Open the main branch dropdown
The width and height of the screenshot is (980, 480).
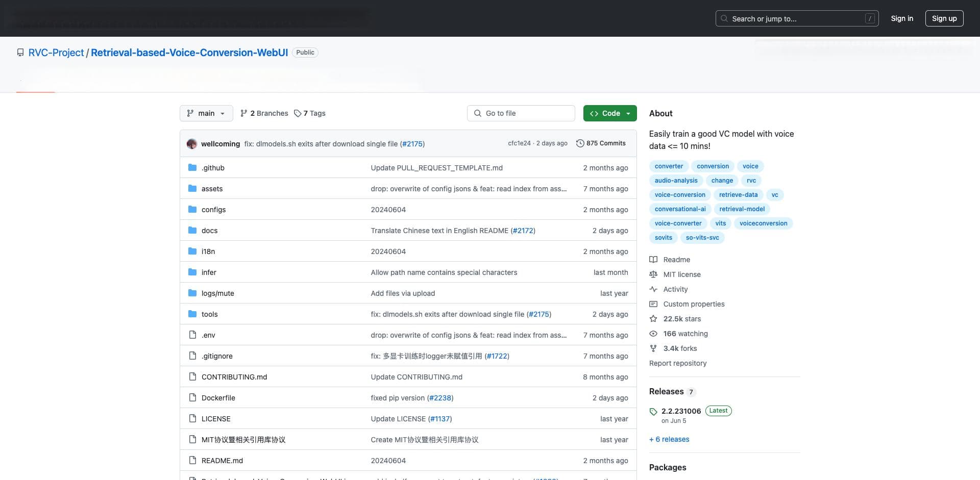206,113
